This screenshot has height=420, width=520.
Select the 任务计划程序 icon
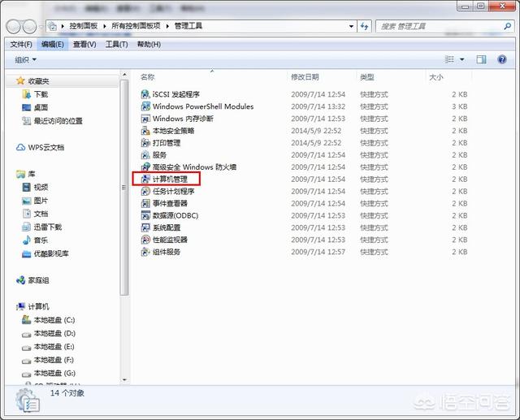pyautogui.click(x=145, y=191)
